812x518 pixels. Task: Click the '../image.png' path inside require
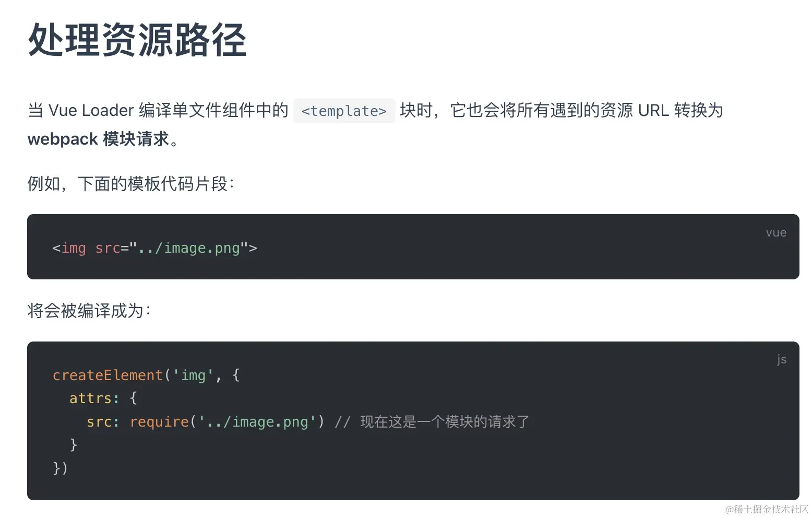coord(257,421)
